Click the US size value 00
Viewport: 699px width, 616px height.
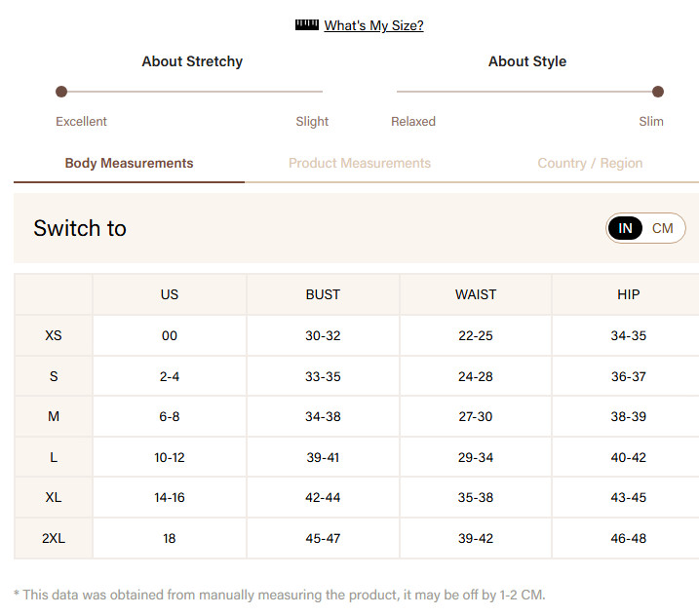tap(170, 335)
